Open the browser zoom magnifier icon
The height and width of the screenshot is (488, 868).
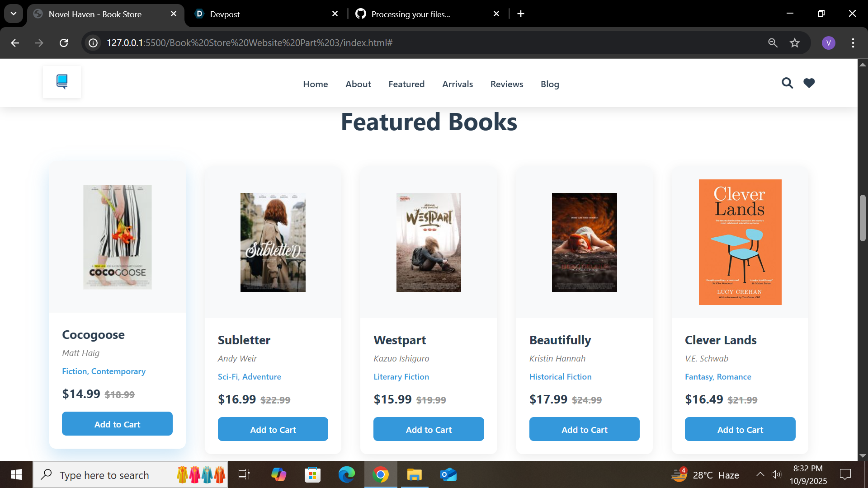point(773,43)
